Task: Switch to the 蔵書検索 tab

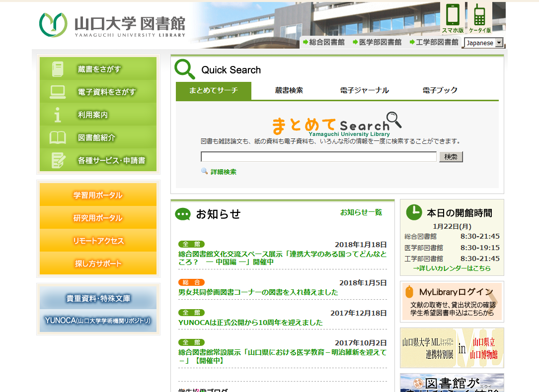Action: (x=289, y=91)
